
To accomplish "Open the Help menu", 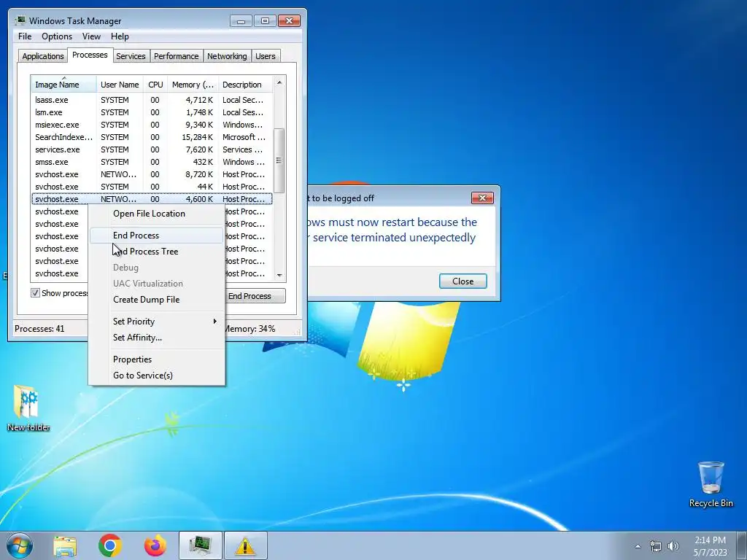I will 120,36.
